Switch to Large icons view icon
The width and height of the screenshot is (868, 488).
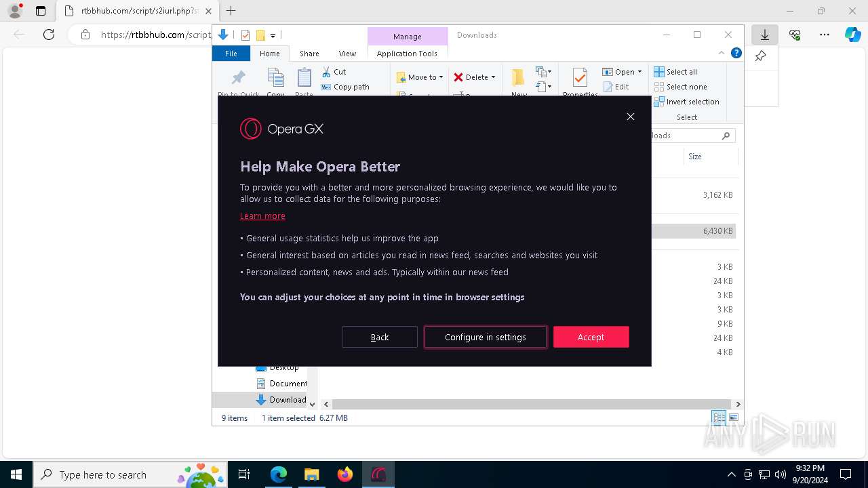click(x=733, y=418)
